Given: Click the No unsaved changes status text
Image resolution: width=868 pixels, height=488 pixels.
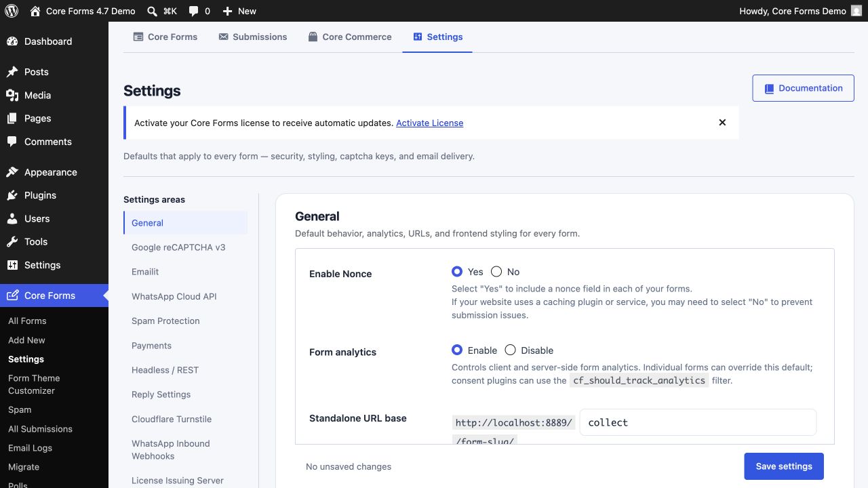Looking at the screenshot, I should click(349, 466).
